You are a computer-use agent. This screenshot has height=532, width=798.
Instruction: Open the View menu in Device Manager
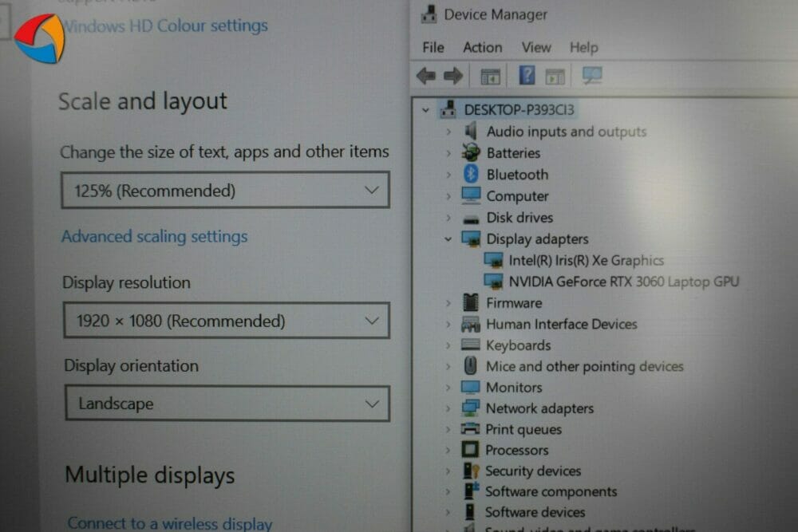[536, 47]
